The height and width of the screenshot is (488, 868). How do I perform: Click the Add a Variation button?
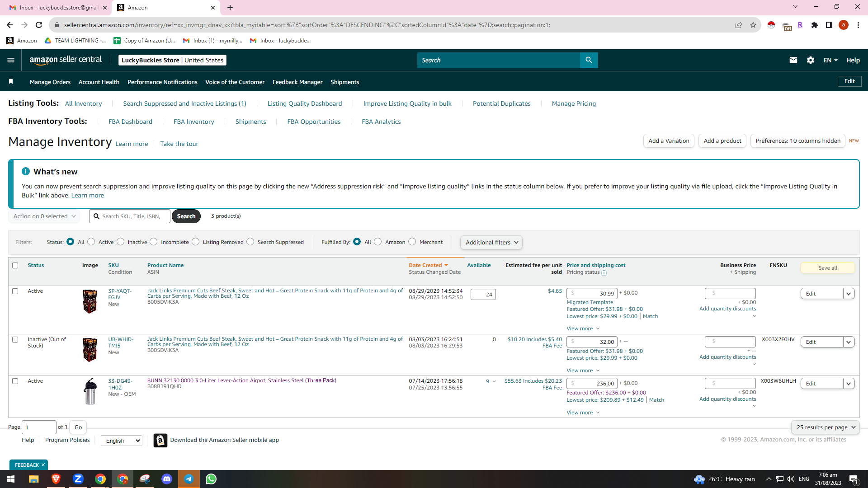pyautogui.click(x=669, y=141)
